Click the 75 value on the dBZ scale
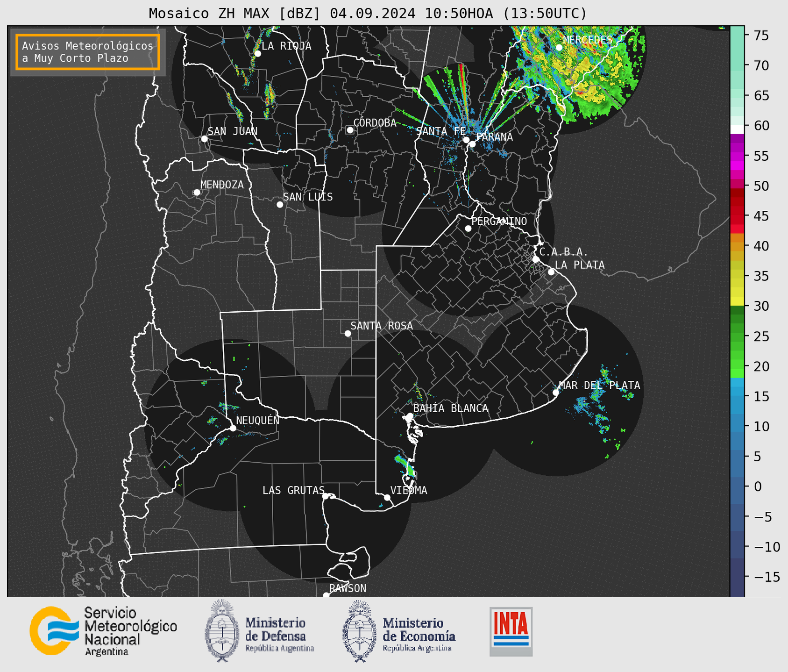The width and height of the screenshot is (788, 672). [x=760, y=36]
